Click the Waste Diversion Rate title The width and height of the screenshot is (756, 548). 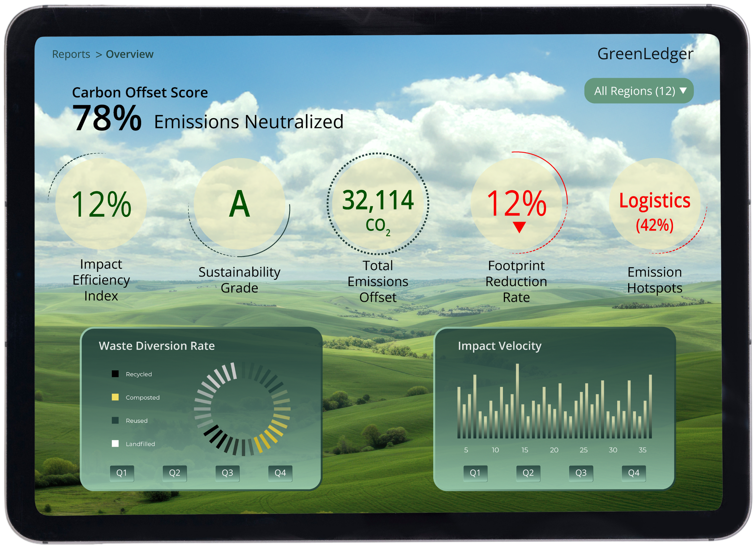157,346
